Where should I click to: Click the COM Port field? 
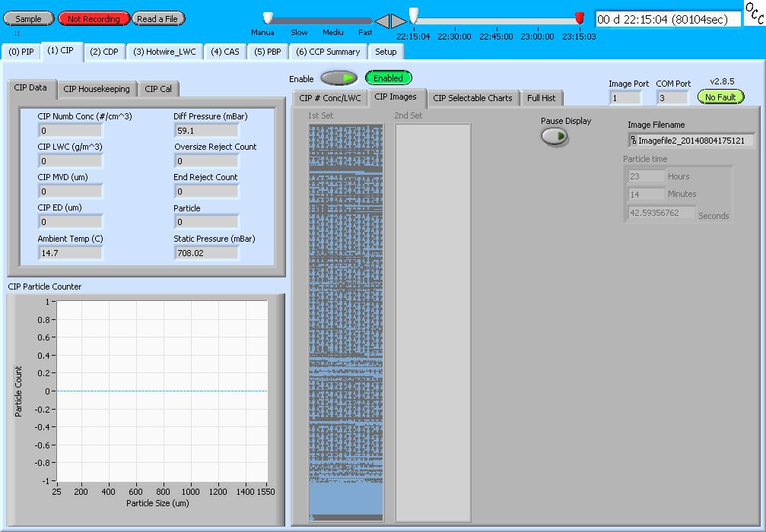click(672, 97)
